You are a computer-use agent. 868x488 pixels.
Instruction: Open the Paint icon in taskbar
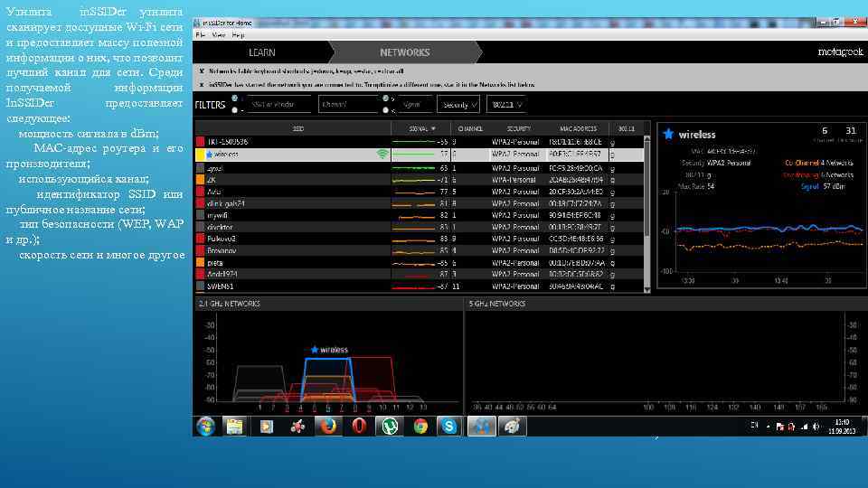(x=512, y=427)
